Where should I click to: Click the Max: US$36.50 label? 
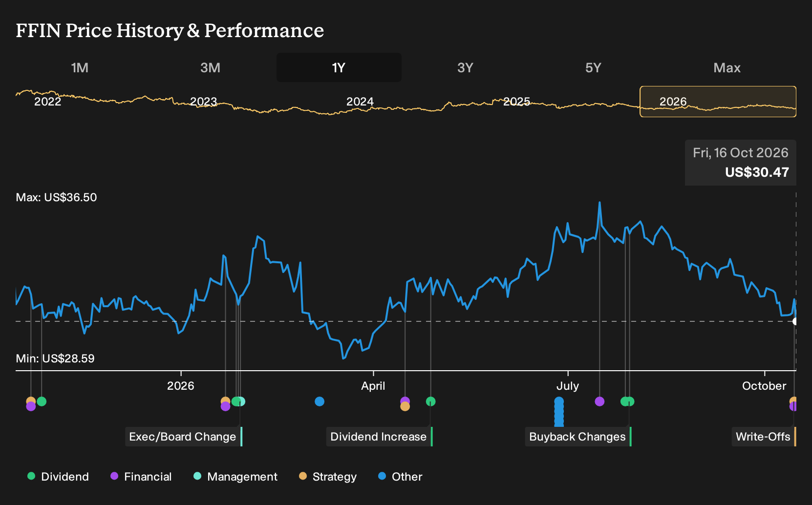(57, 197)
